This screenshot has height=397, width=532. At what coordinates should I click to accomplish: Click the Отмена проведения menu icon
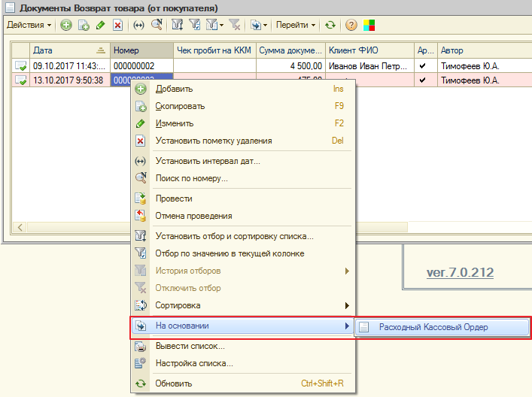pos(140,216)
